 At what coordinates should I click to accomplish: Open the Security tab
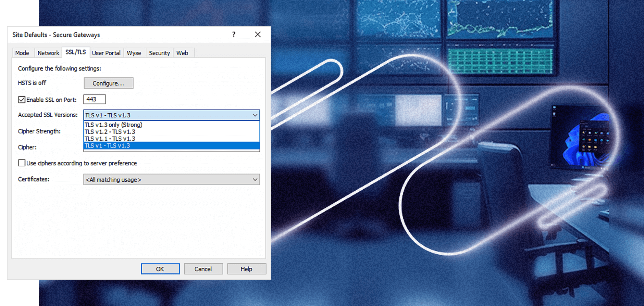pyautogui.click(x=159, y=53)
